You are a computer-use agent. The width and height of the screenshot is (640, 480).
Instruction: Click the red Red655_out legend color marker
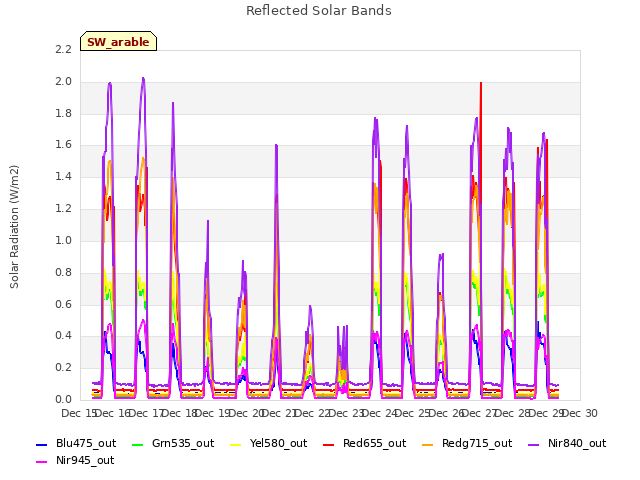[x=329, y=444]
